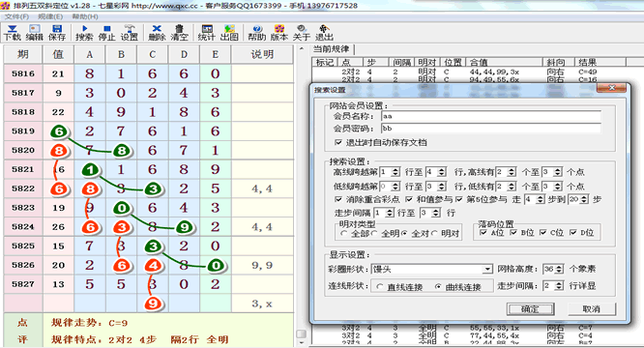Open the 规律(E) menu
Viewport: 644px width, 348px height.
click(x=50, y=16)
